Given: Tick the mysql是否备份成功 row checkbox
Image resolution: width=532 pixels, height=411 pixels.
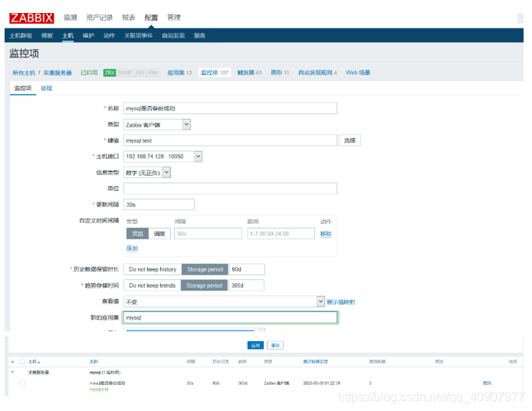Looking at the screenshot, I should [x=22, y=383].
